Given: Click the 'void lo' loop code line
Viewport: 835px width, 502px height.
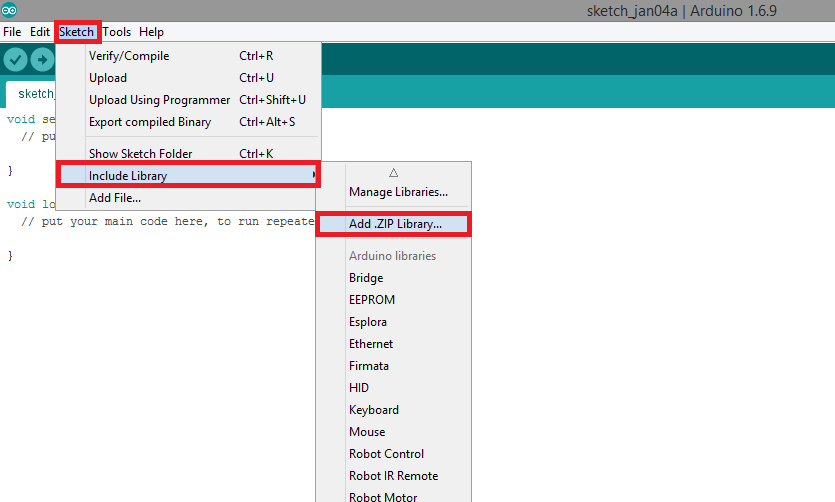Looking at the screenshot, I should [31, 204].
